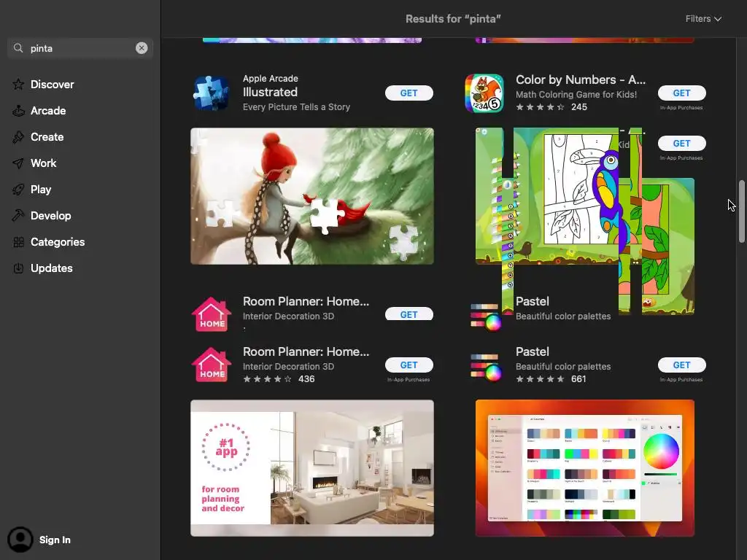Open Illustrated girl puzzle screenshot
Image resolution: width=747 pixels, height=560 pixels.
tap(312, 195)
